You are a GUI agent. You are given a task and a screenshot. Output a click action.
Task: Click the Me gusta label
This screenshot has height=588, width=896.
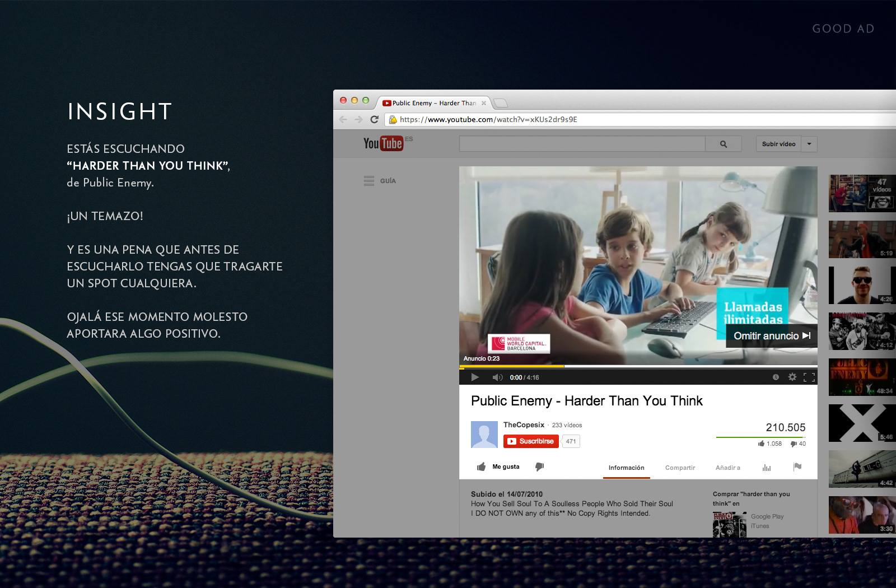click(x=506, y=466)
